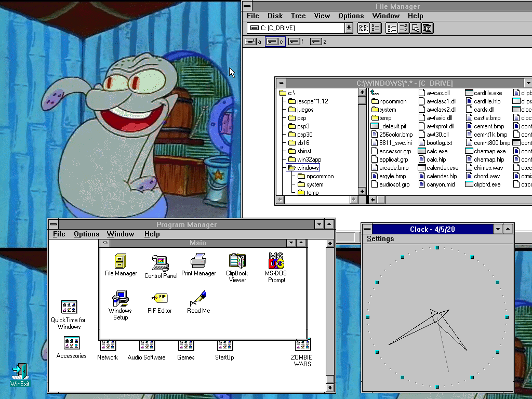Click the WinExit desktop icon

(x=20, y=372)
